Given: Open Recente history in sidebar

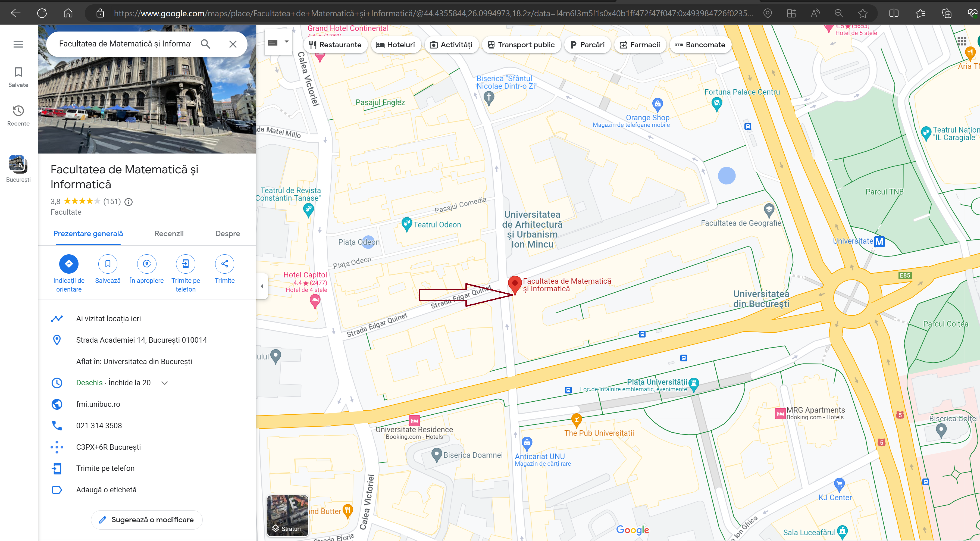Looking at the screenshot, I should point(18,116).
